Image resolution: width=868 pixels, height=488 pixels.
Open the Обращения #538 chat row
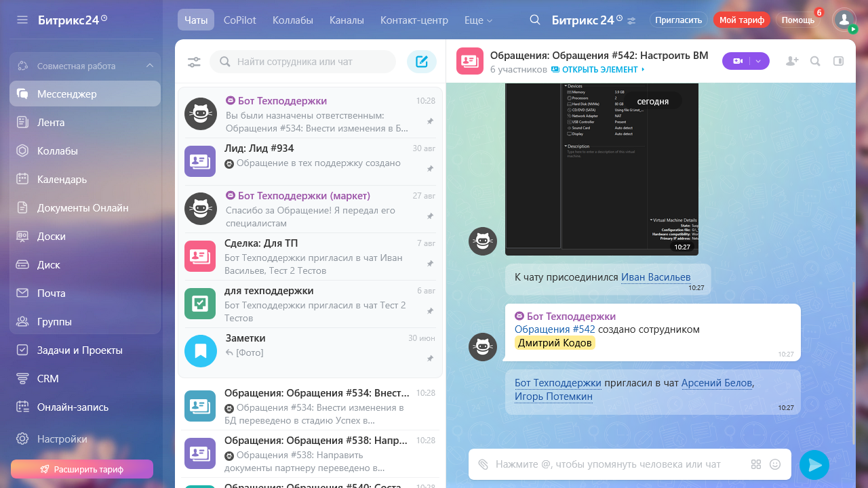point(310,453)
